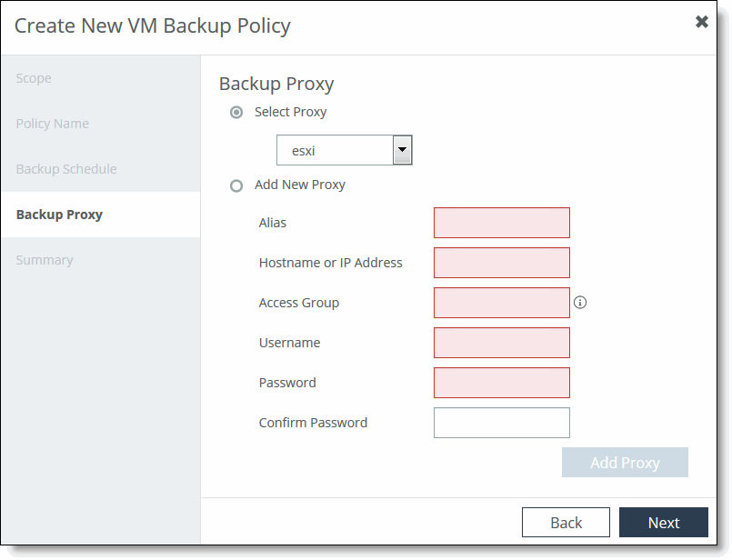Click the Hostname or IP Address field

click(501, 263)
